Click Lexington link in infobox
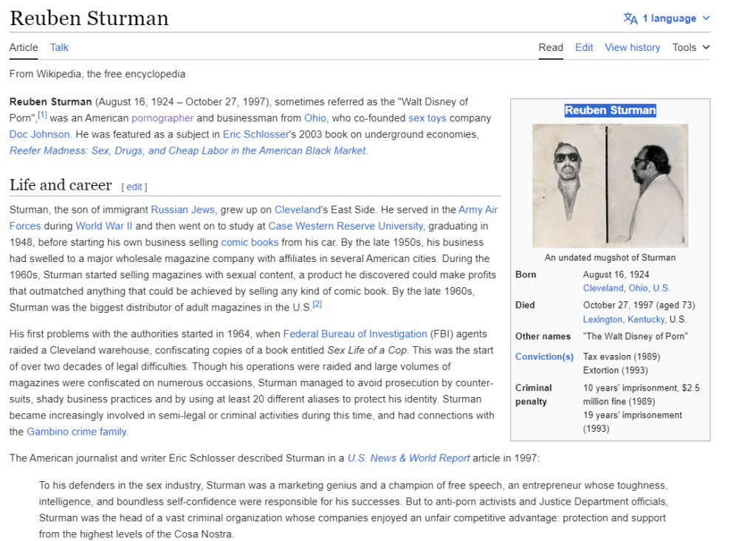The width and height of the screenshot is (756, 541). tap(602, 320)
